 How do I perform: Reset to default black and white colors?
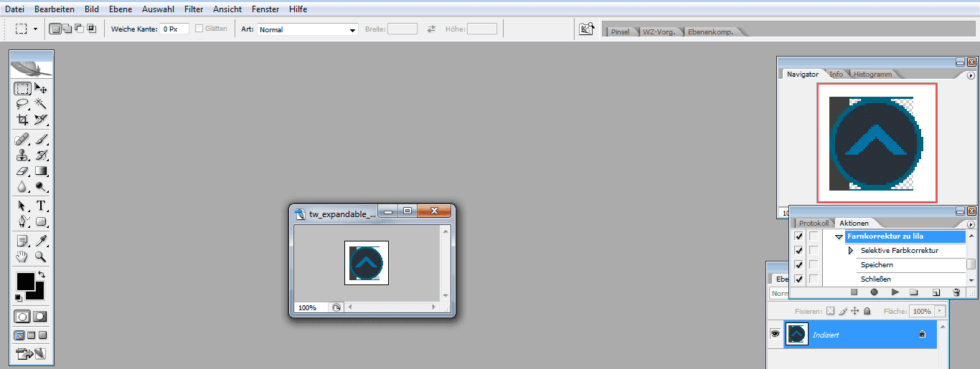tap(19, 297)
